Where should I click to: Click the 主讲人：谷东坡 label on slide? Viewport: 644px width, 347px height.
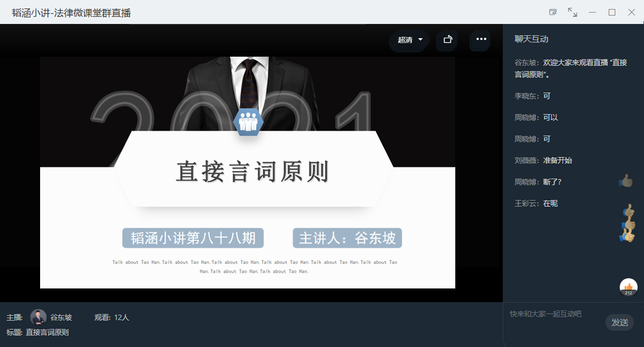(x=347, y=238)
